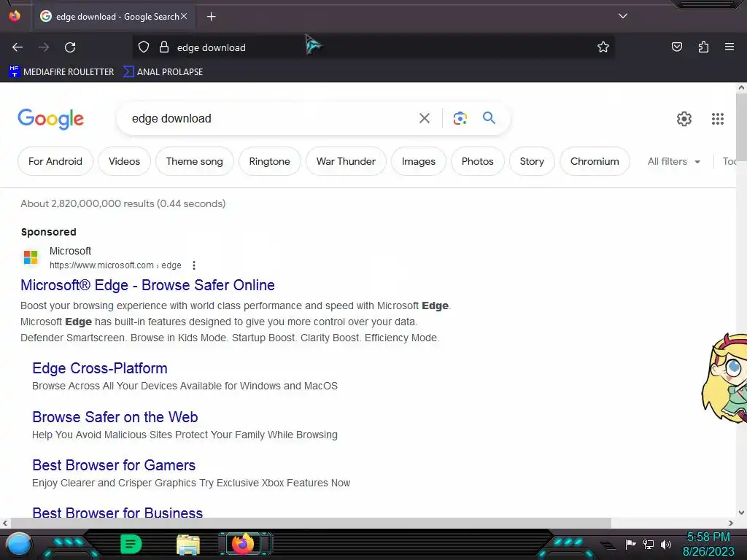747x560 pixels.
Task: Open Best Browser for Business link
Action: coord(117,513)
